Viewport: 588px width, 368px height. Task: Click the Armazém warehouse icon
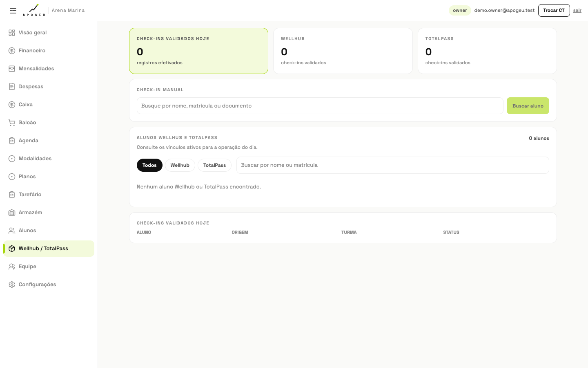coord(12,213)
